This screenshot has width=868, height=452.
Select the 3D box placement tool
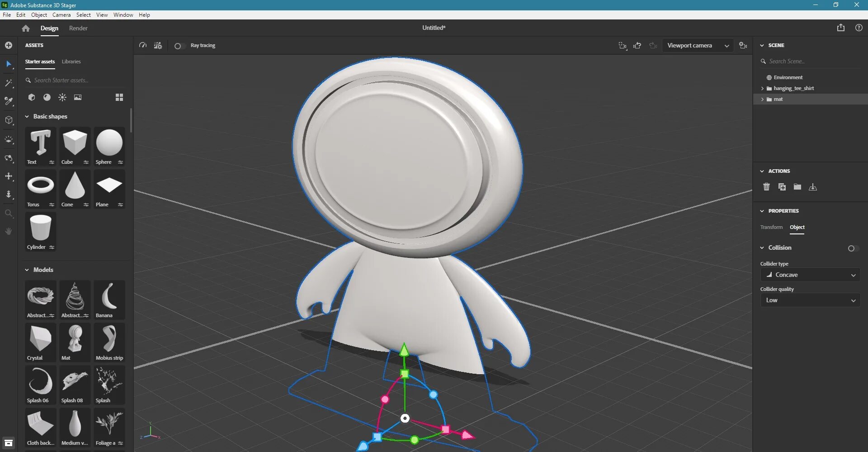9,120
